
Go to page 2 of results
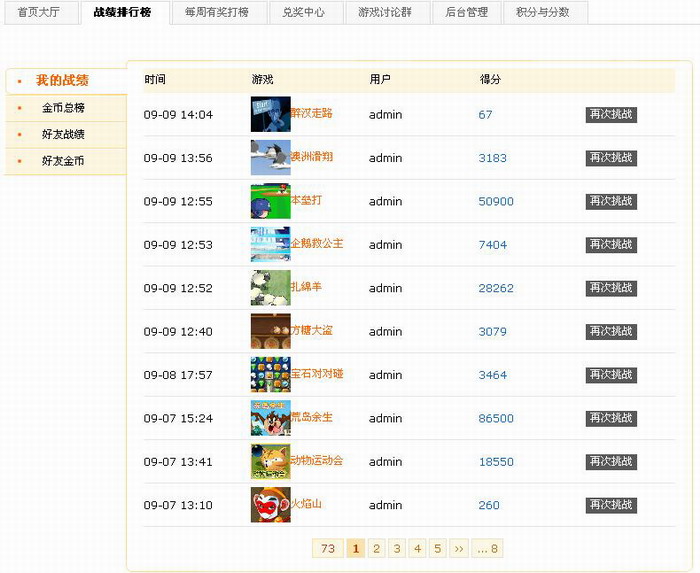[376, 548]
